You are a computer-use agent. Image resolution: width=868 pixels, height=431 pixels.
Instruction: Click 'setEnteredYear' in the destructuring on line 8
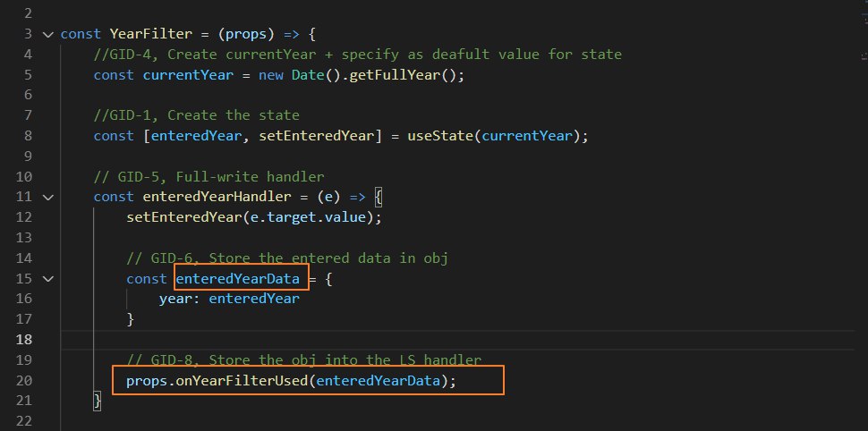coord(316,136)
